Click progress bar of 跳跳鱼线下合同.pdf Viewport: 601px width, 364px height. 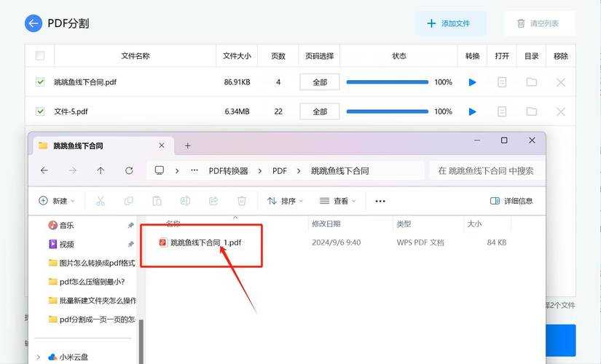point(387,82)
